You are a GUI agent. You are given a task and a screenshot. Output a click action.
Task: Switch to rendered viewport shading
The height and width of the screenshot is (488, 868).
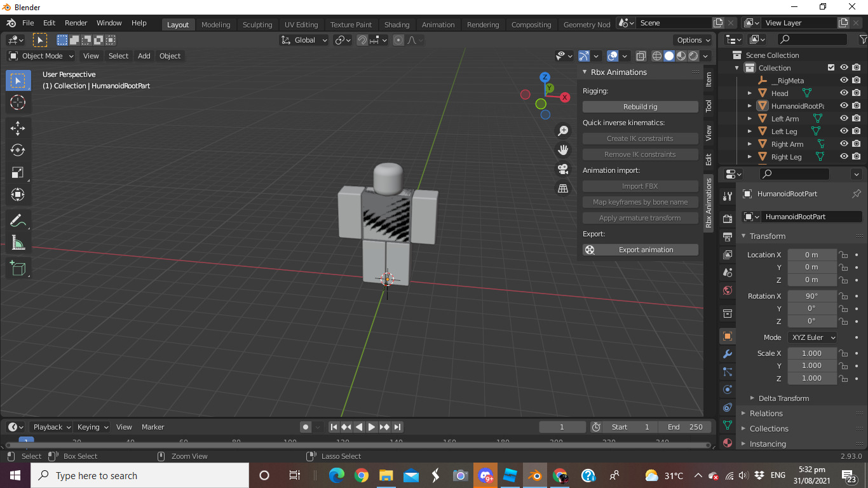(x=693, y=56)
